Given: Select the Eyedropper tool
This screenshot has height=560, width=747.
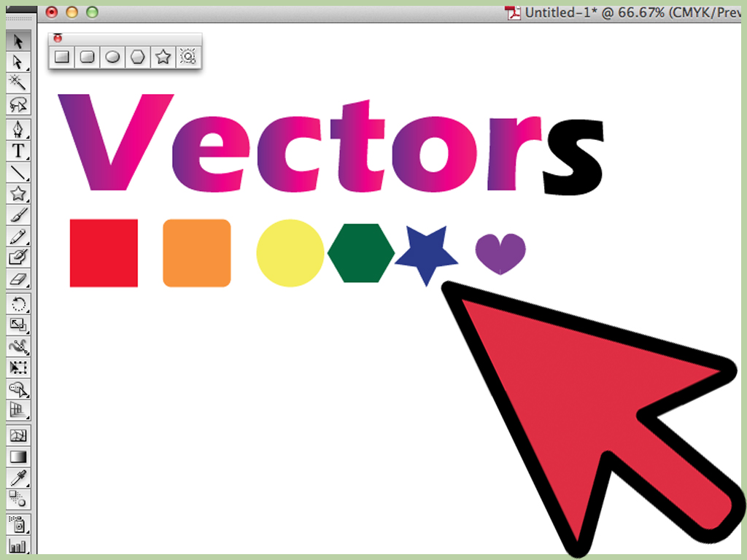Looking at the screenshot, I should (x=18, y=478).
